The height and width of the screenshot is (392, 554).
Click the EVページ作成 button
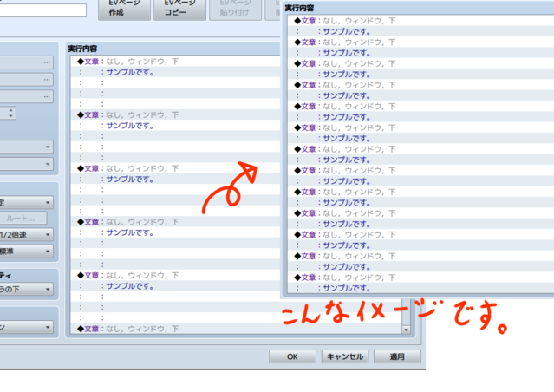(x=124, y=10)
